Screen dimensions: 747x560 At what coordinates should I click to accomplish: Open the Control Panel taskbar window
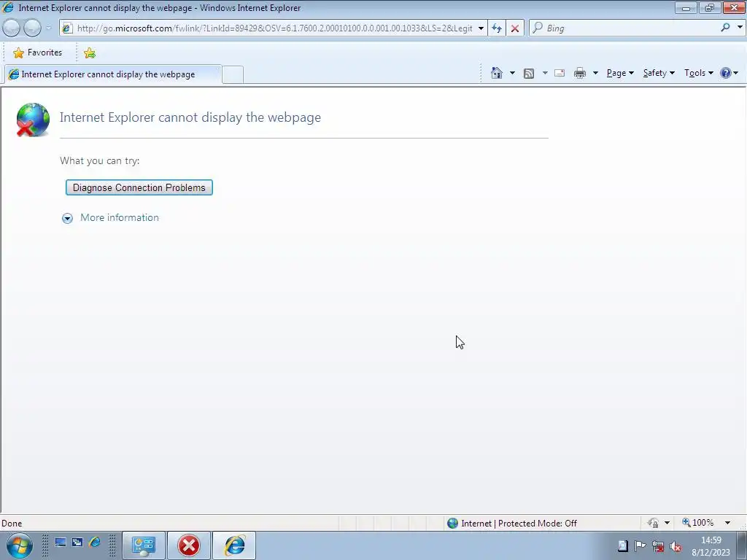[144, 545]
